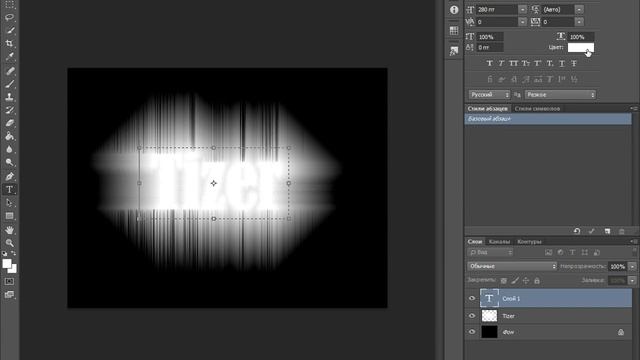Toggle Subscript text style
Image resolution: width=640 pixels, height=360 pixels.
pyautogui.click(x=550, y=63)
